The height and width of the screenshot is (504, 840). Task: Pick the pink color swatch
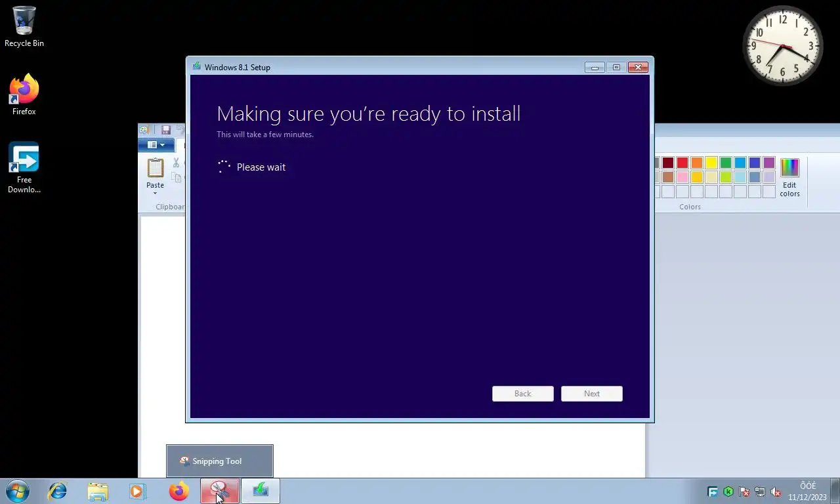click(x=682, y=177)
